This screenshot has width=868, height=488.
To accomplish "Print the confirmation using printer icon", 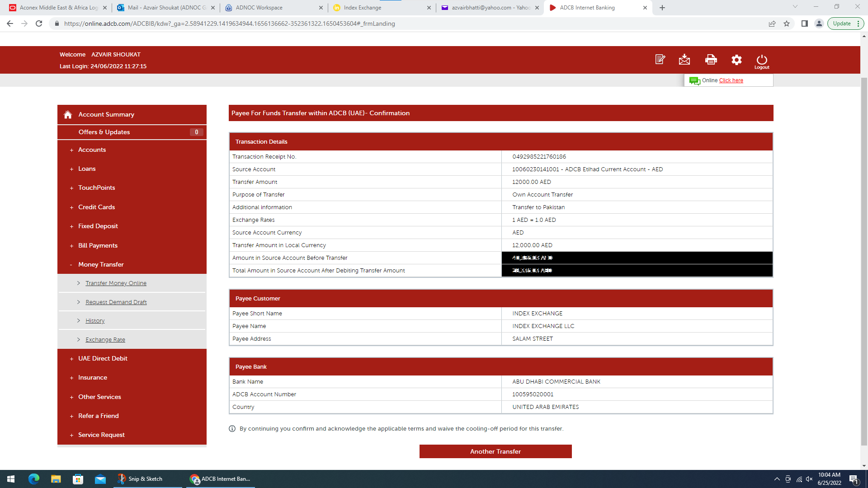I will [x=711, y=59].
